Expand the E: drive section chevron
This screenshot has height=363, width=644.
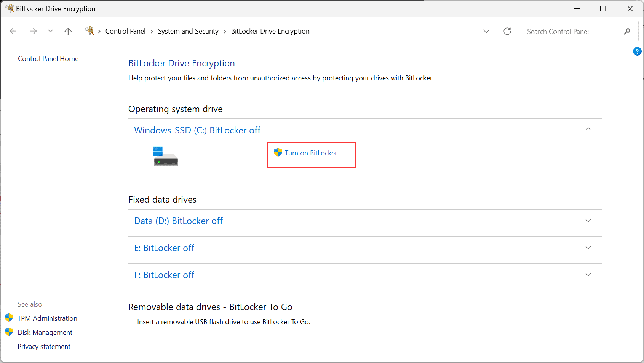588,248
